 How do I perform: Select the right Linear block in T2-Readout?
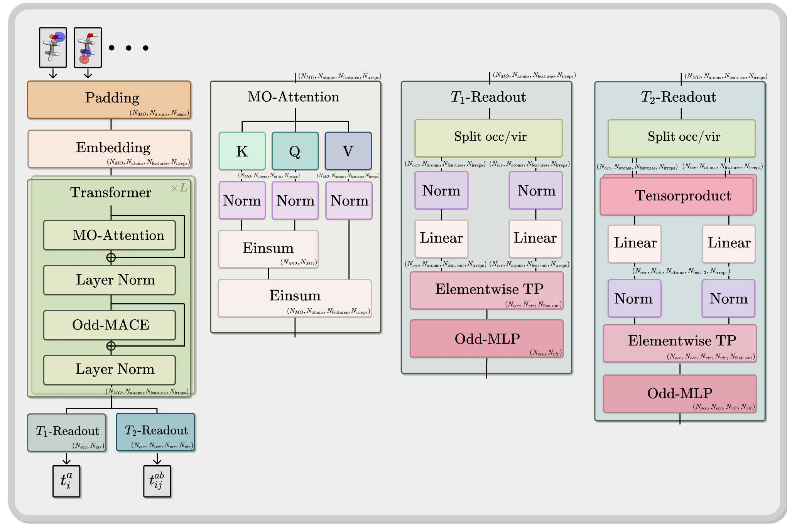point(729,244)
